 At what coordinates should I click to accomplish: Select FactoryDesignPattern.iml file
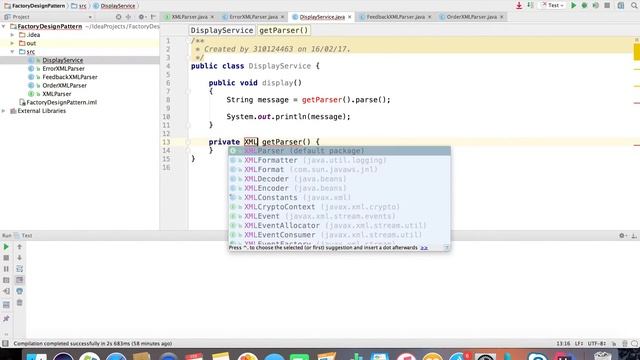[x=61, y=102]
